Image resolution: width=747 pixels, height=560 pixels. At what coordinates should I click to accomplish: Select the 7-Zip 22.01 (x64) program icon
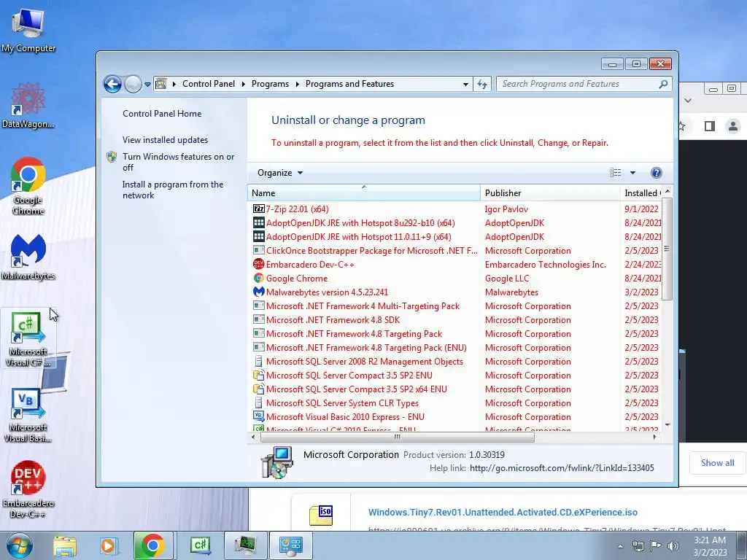pos(258,209)
